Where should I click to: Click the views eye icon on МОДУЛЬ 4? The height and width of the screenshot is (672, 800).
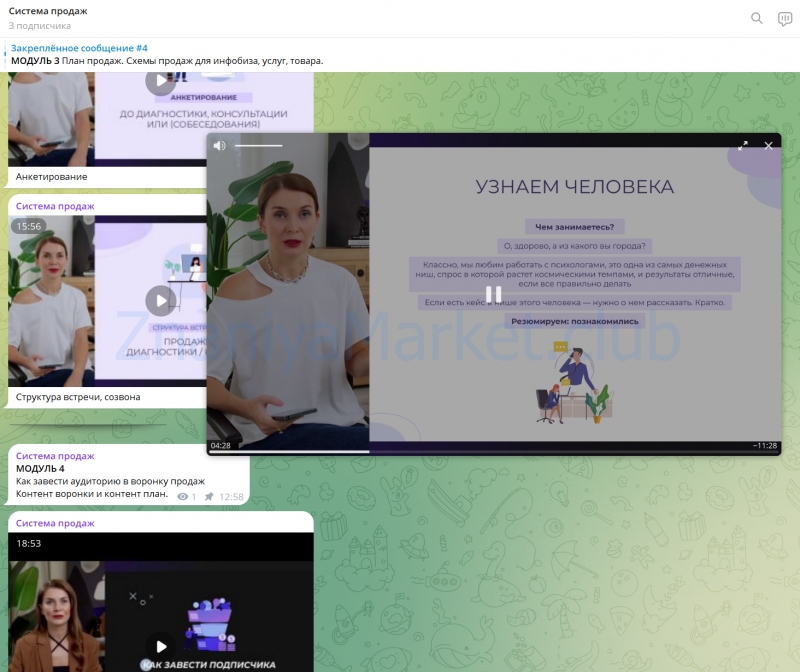tap(182, 496)
